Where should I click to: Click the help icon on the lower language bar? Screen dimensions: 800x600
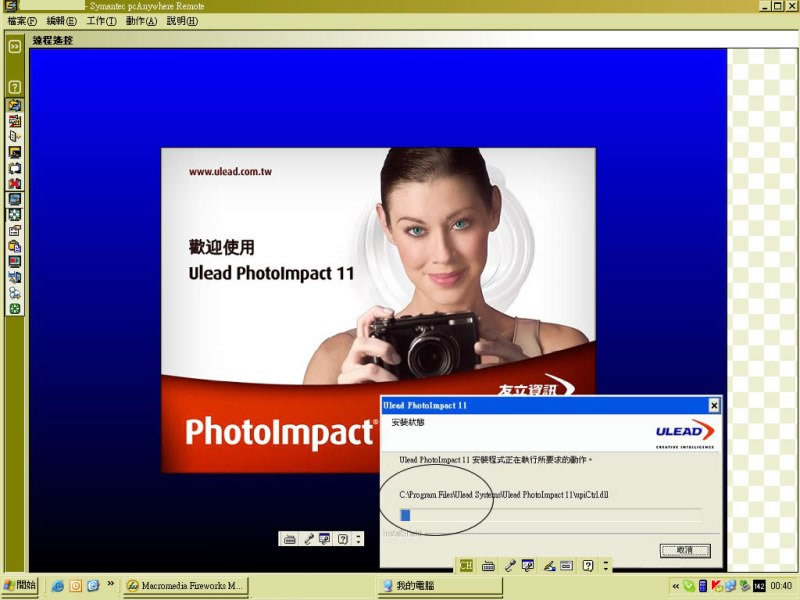[x=588, y=566]
